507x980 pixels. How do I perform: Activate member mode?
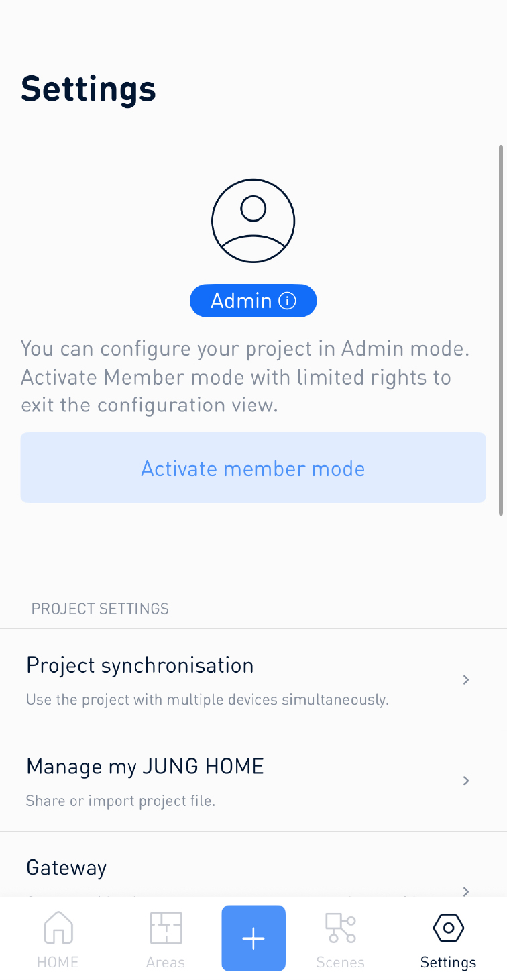point(253,468)
